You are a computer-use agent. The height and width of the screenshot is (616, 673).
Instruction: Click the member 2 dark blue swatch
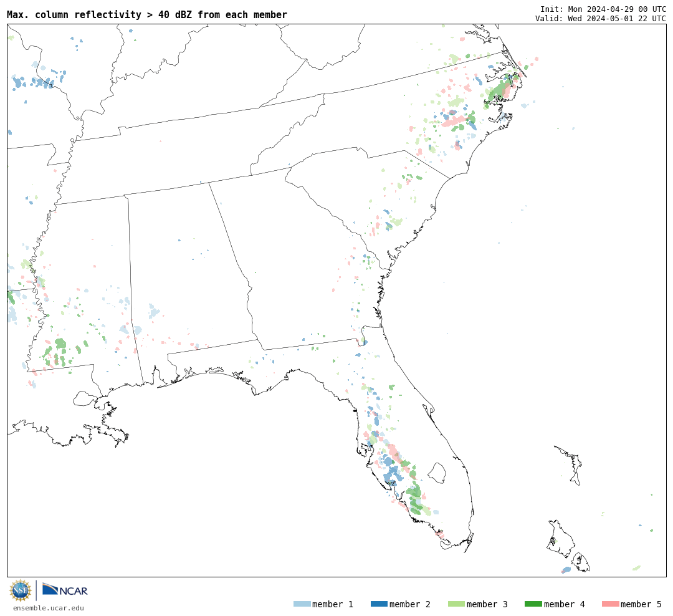tap(379, 604)
